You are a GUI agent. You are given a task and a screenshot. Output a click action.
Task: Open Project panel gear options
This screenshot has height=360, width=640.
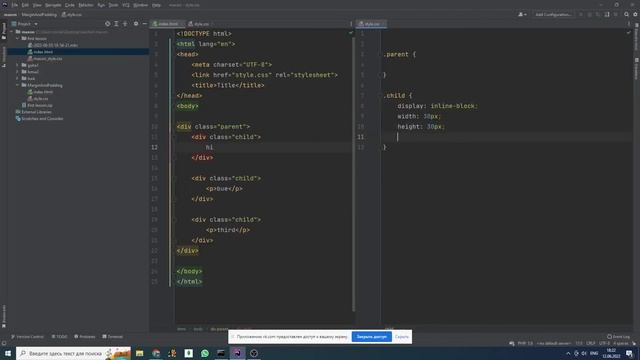coord(136,24)
